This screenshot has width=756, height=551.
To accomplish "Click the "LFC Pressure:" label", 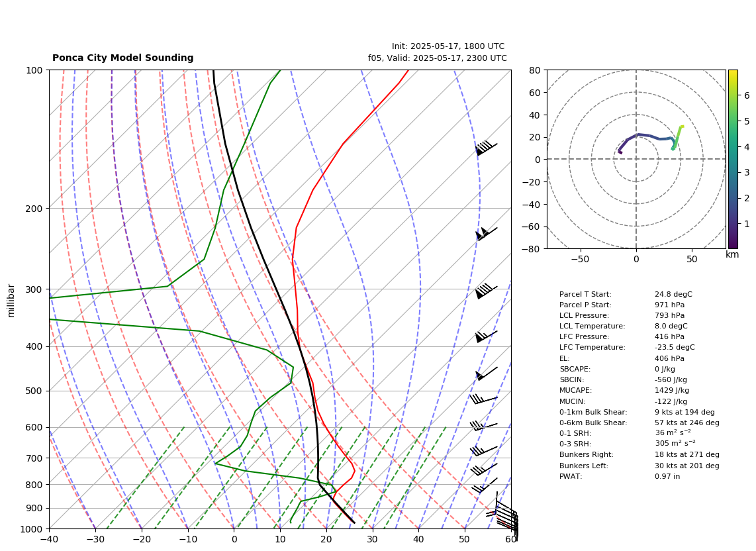I will (584, 337).
